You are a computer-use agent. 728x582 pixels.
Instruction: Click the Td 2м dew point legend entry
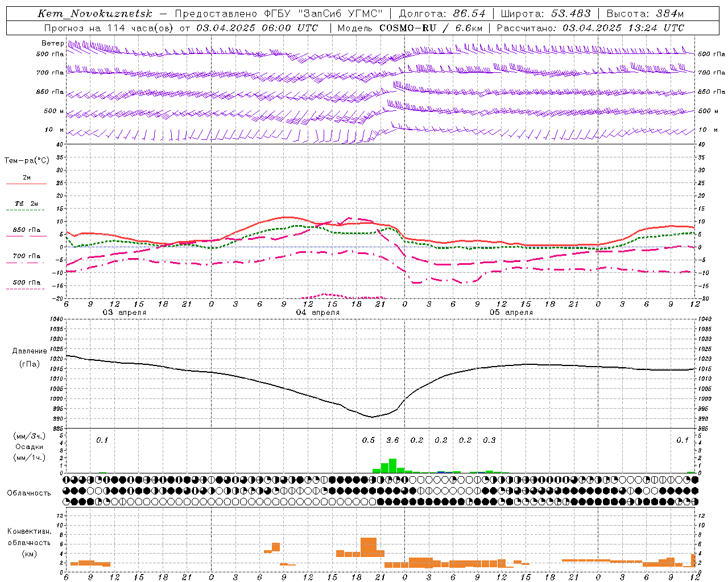tap(27, 203)
